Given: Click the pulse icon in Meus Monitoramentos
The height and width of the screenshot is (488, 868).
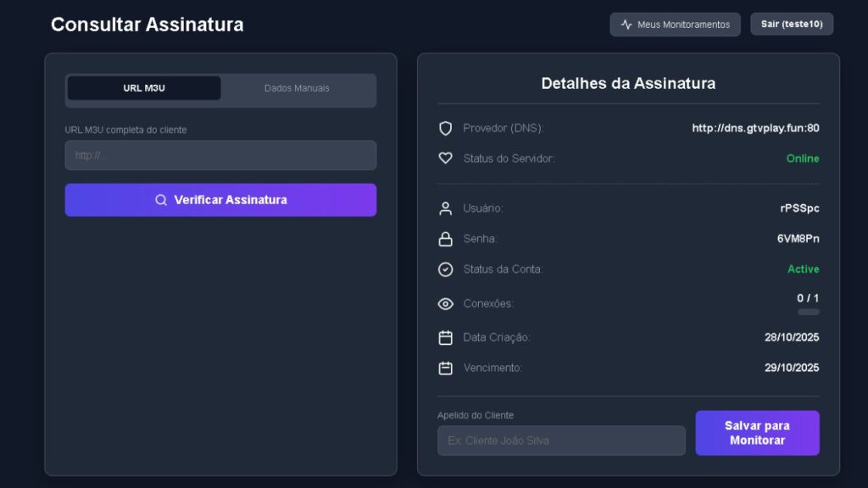Looking at the screenshot, I should pos(626,25).
